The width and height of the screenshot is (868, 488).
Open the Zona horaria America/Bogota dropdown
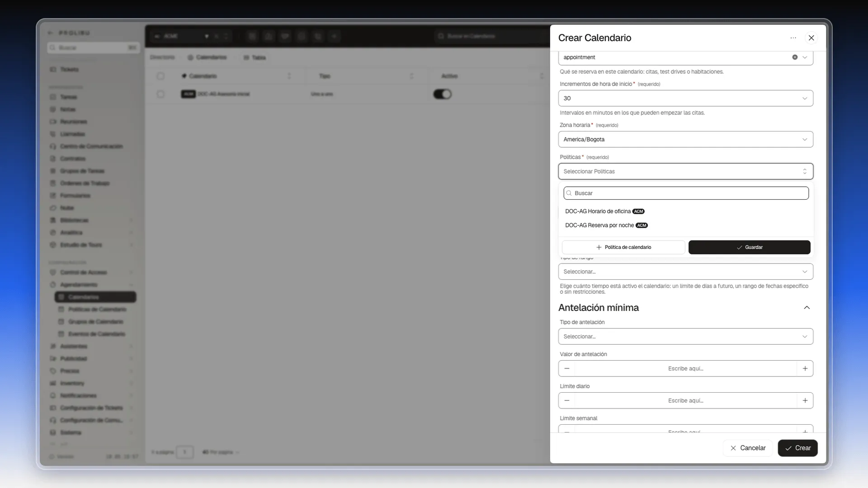(x=685, y=140)
